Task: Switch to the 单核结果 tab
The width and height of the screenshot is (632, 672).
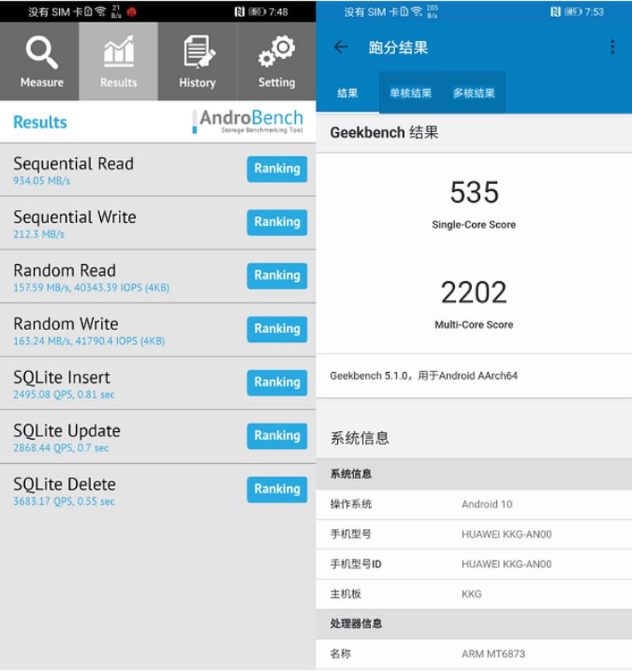Action: click(410, 93)
